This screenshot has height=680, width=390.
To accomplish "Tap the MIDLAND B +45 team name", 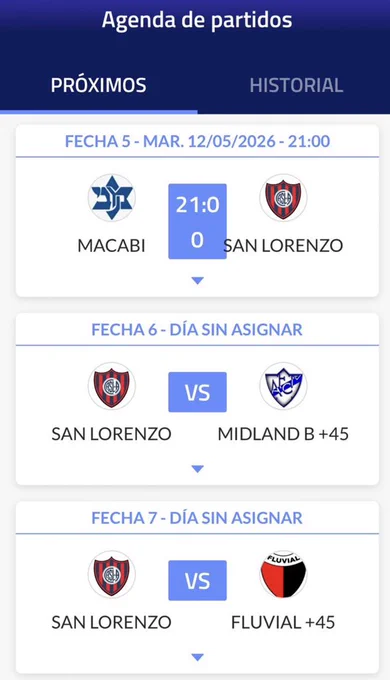I will click(283, 434).
